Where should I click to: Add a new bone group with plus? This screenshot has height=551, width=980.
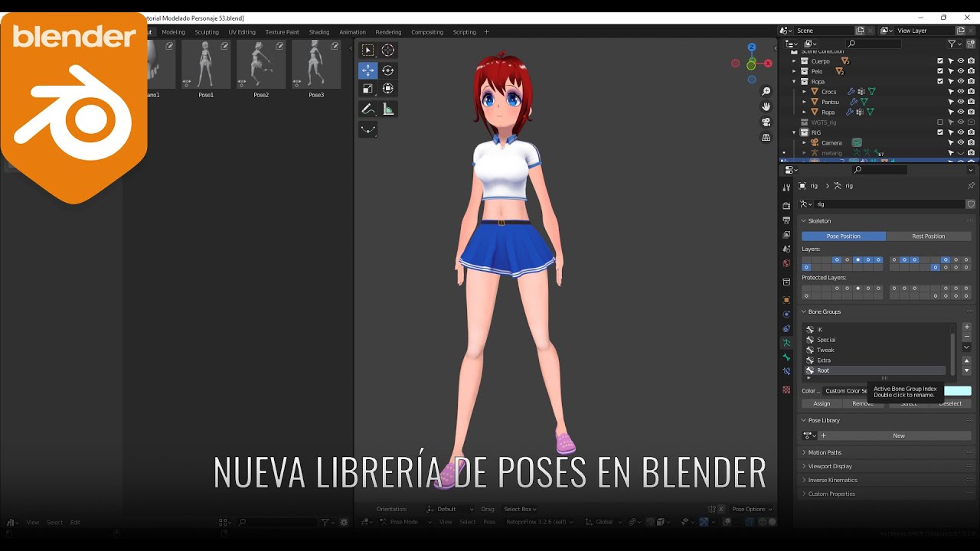point(966,328)
